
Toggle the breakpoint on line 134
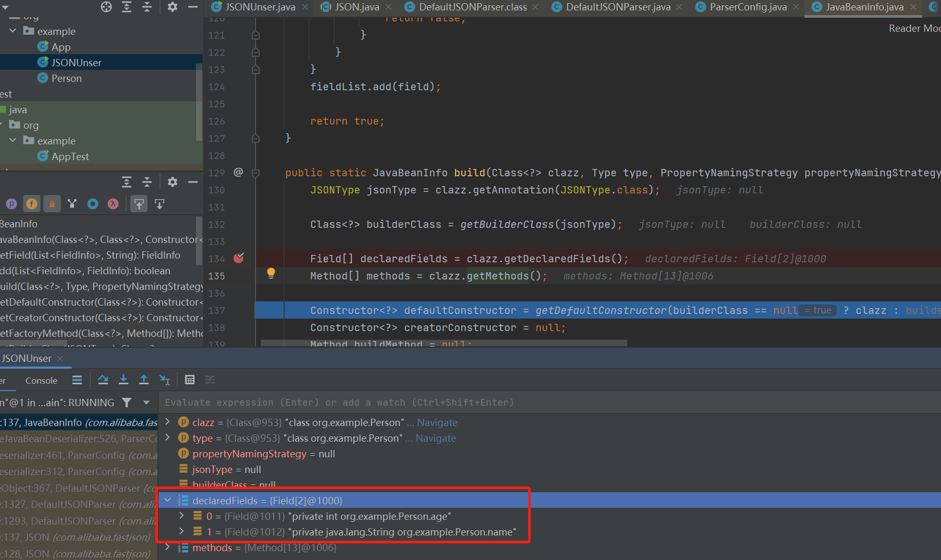pyautogui.click(x=239, y=258)
